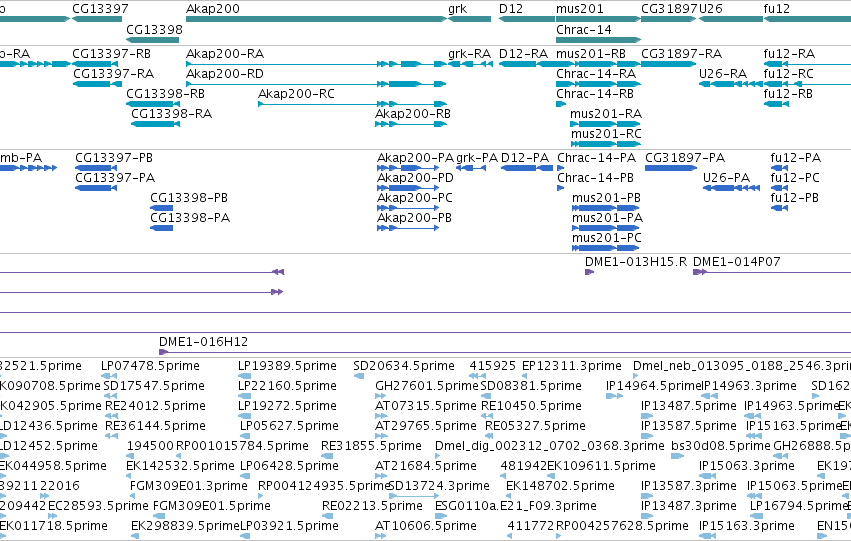
Task: Click transcript fu12-RC
Action: (x=807, y=84)
